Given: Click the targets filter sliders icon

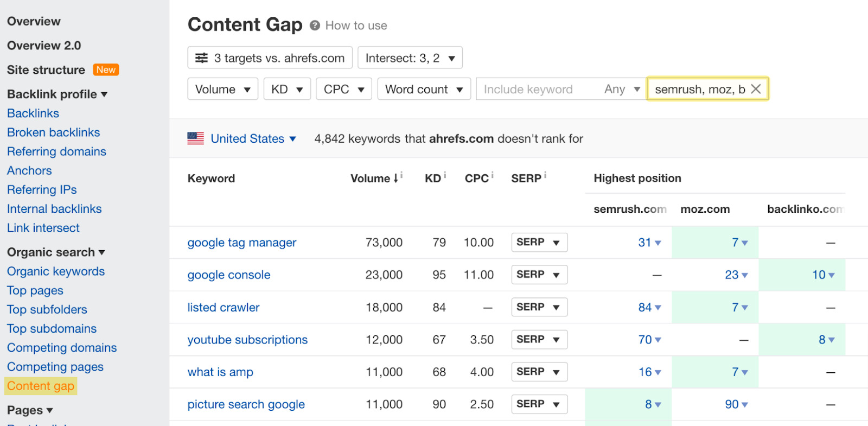Looking at the screenshot, I should click(x=201, y=58).
